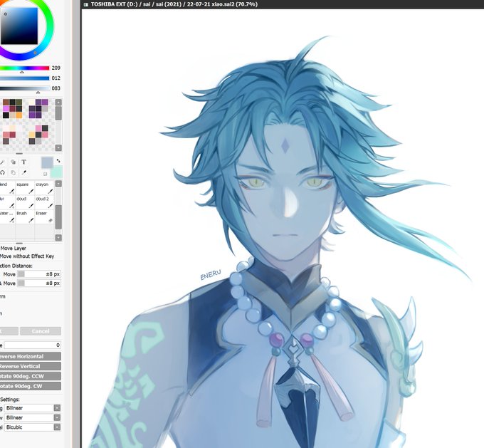The image size is (484, 448).
Task: Open the second Bilinear dropdown
Action: click(33, 417)
